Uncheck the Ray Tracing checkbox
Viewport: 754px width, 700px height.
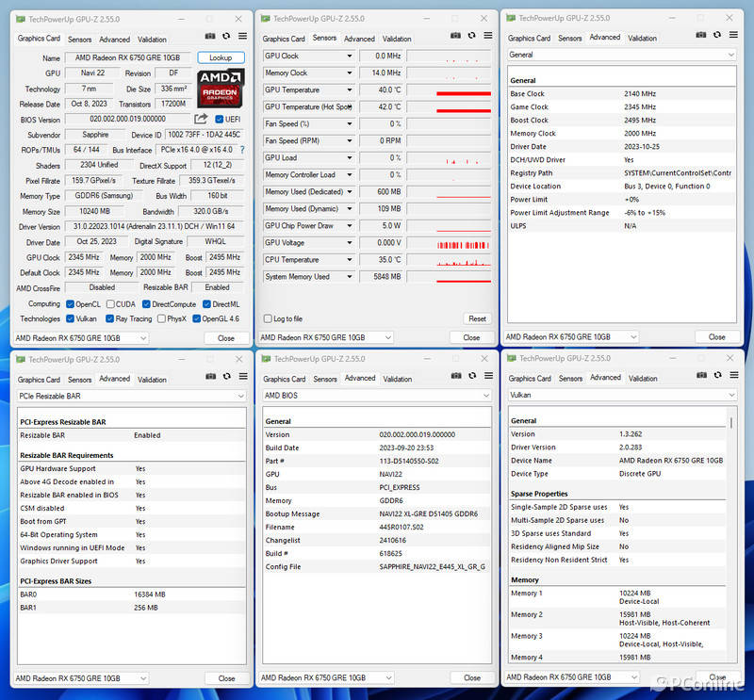click(x=109, y=318)
